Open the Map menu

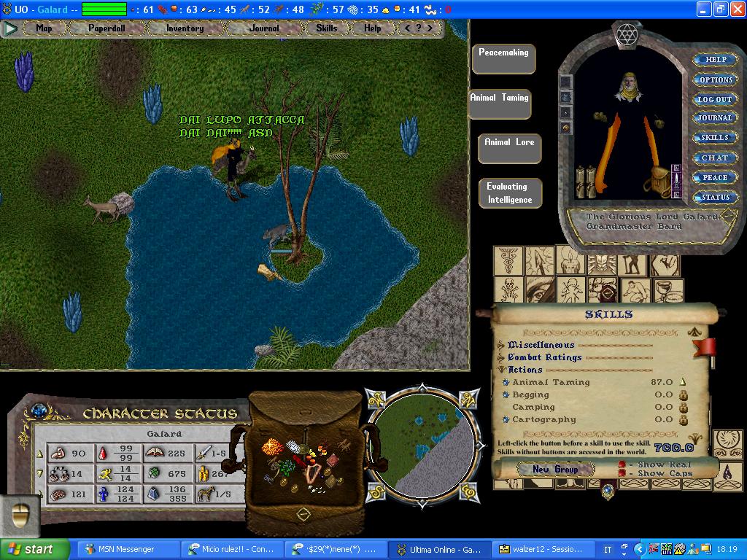(x=44, y=28)
